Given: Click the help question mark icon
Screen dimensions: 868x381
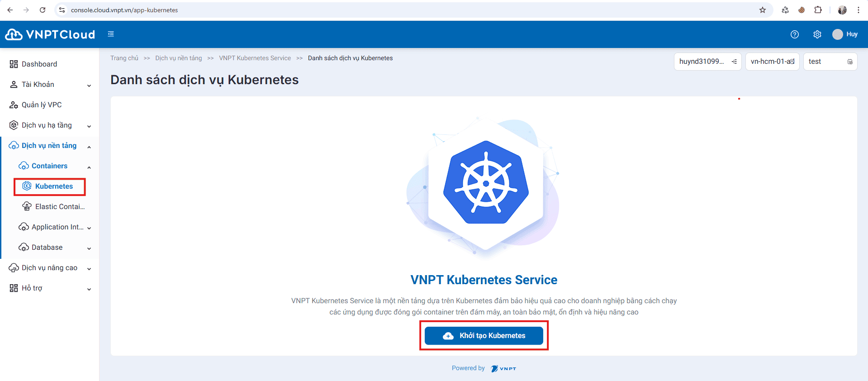Looking at the screenshot, I should click(x=794, y=34).
